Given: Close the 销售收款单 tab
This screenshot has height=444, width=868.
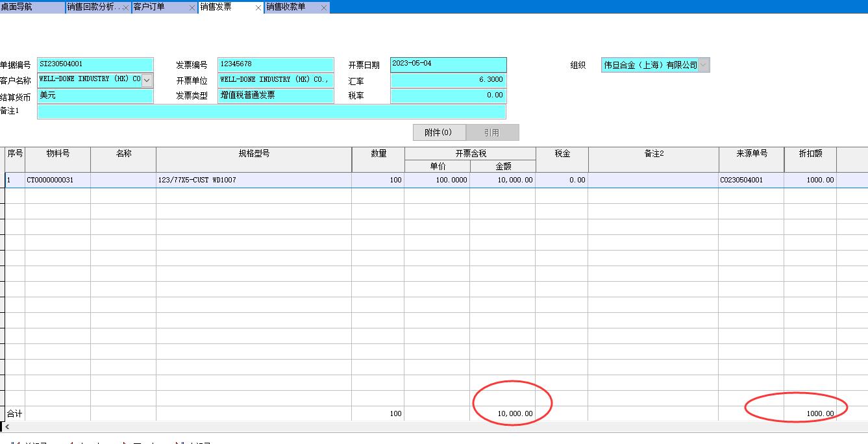Looking at the screenshot, I should point(324,8).
